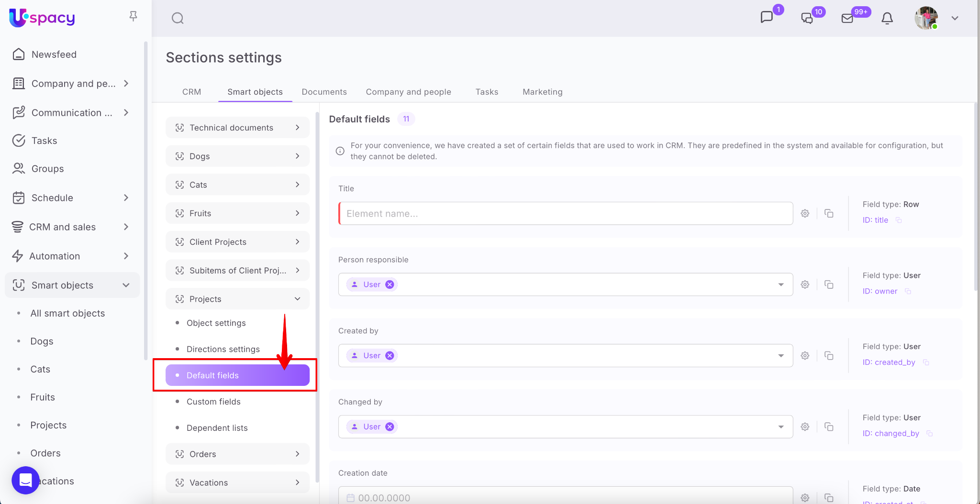Collapse the Projects object section
The width and height of the screenshot is (980, 504).
(297, 299)
